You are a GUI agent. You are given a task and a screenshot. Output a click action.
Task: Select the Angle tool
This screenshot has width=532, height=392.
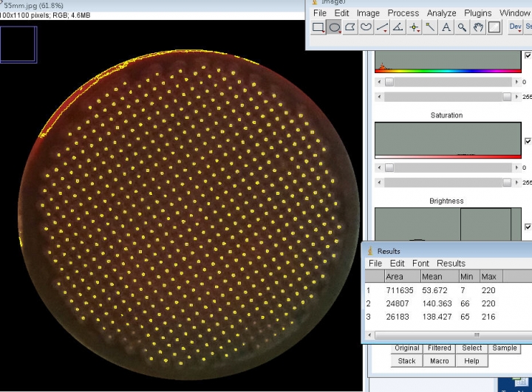[x=398, y=27]
